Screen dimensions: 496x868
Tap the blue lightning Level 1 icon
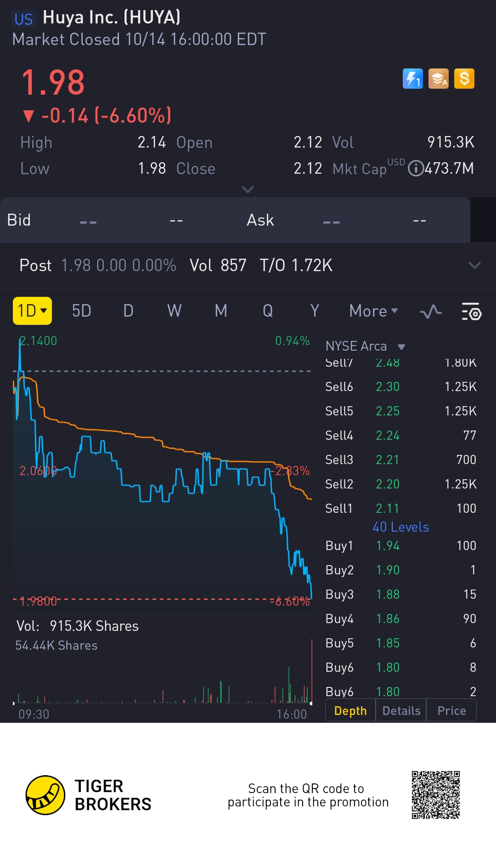(x=412, y=79)
